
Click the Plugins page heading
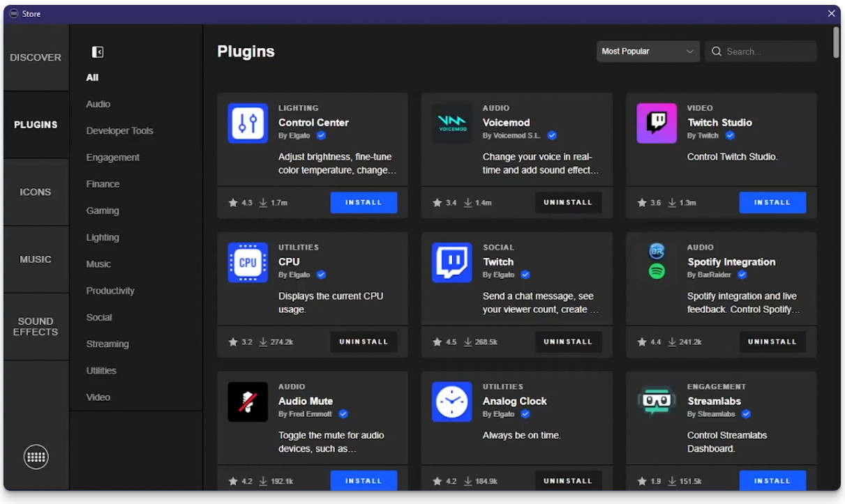246,52
